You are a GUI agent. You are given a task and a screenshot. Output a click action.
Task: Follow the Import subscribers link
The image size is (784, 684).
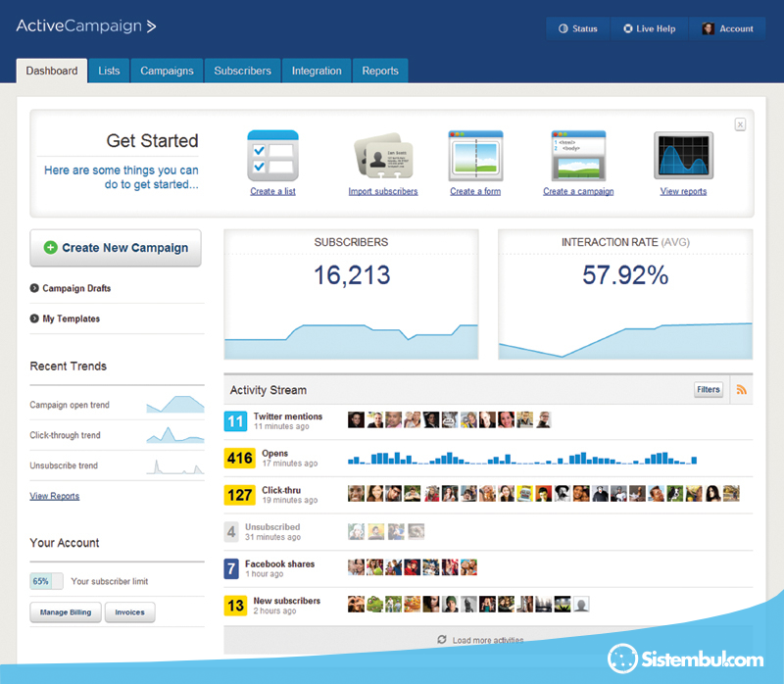tap(383, 191)
